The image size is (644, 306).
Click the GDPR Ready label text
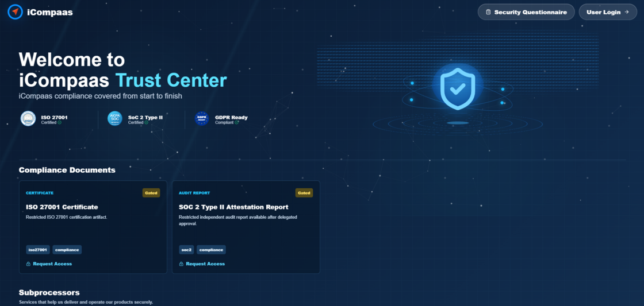231,117
